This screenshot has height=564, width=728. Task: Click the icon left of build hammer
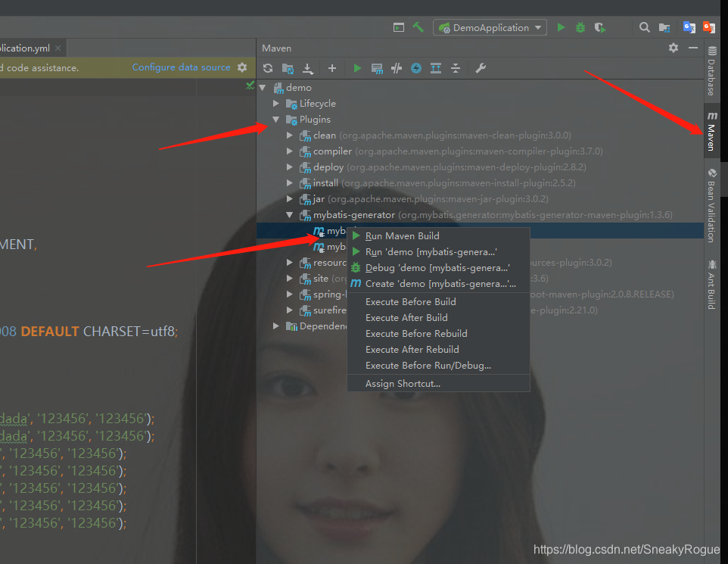398,27
